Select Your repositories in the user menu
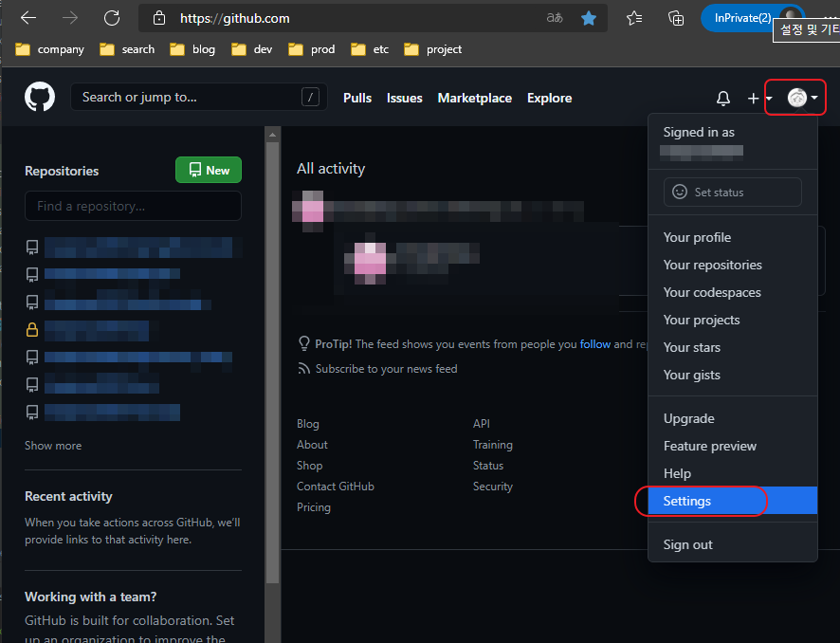Screen dimensions: 840x643 pyautogui.click(x=732, y=265)
